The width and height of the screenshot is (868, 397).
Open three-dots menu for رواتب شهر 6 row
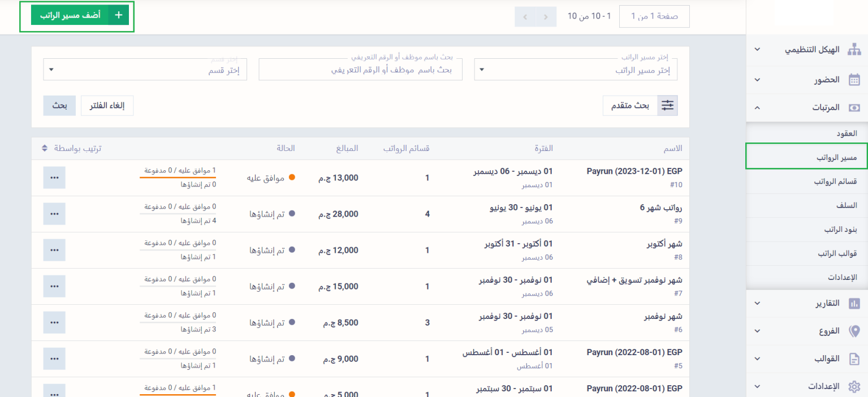click(54, 214)
